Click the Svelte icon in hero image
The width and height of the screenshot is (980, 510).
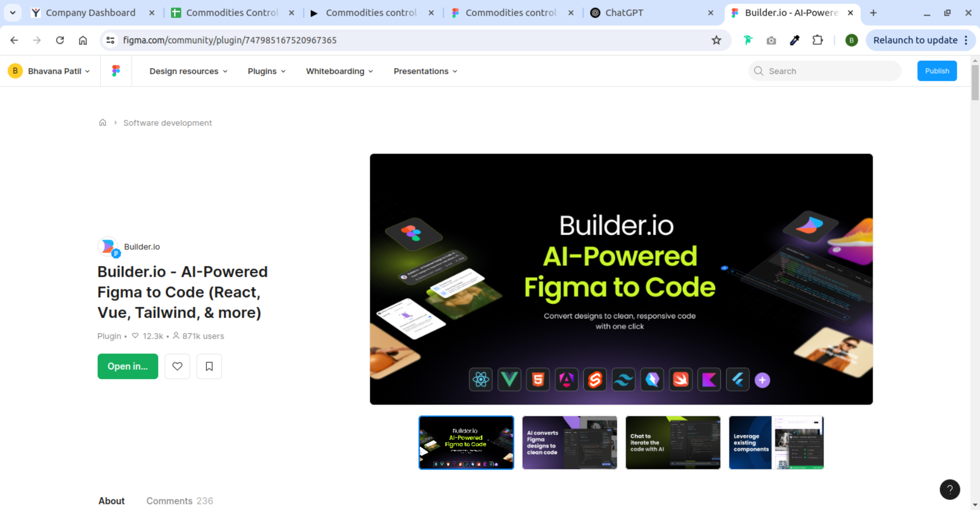coord(595,379)
